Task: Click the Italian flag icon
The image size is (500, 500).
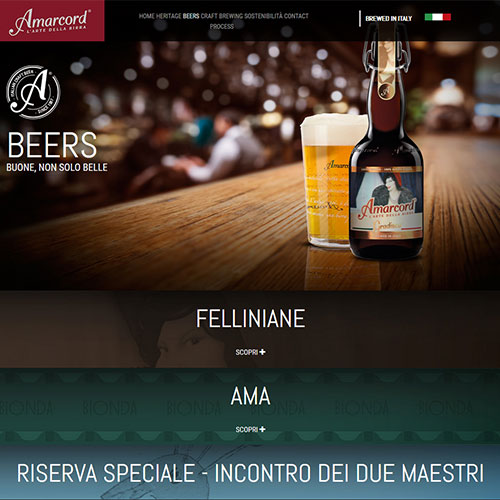Action: (x=438, y=17)
